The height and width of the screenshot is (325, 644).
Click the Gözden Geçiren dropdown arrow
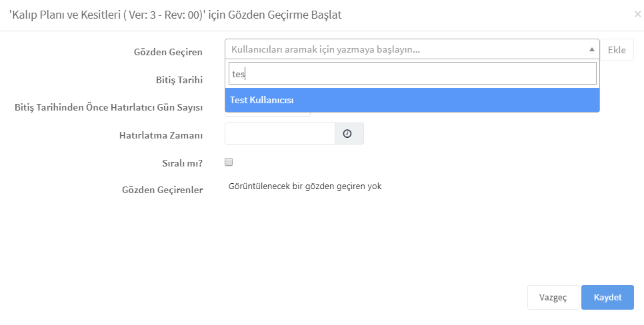click(592, 50)
